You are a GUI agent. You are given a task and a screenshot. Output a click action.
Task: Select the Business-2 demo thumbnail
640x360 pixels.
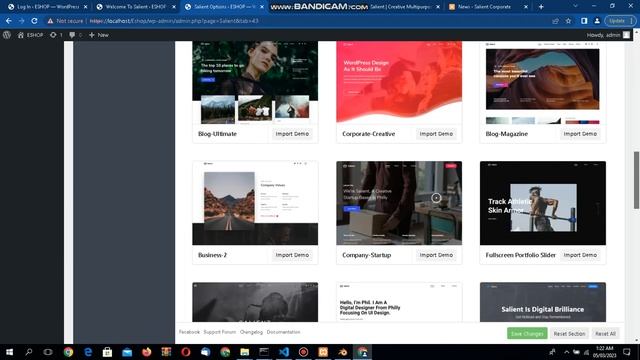click(x=255, y=203)
